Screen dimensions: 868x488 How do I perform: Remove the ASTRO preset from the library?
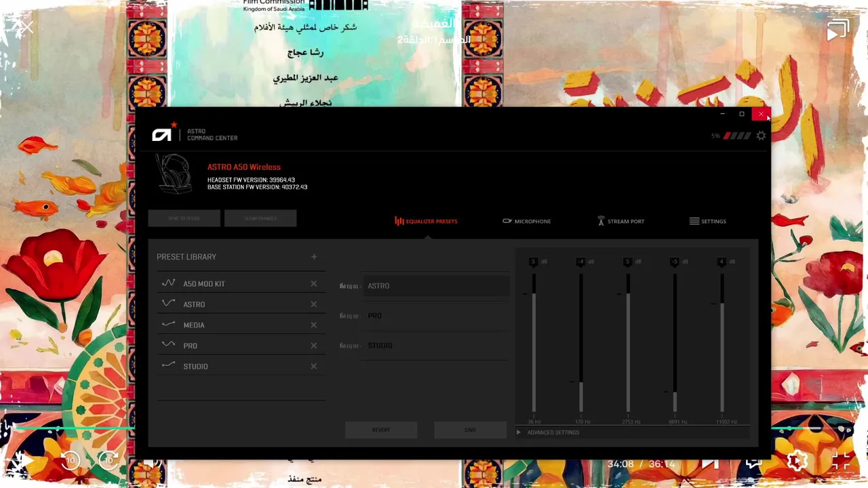point(314,304)
